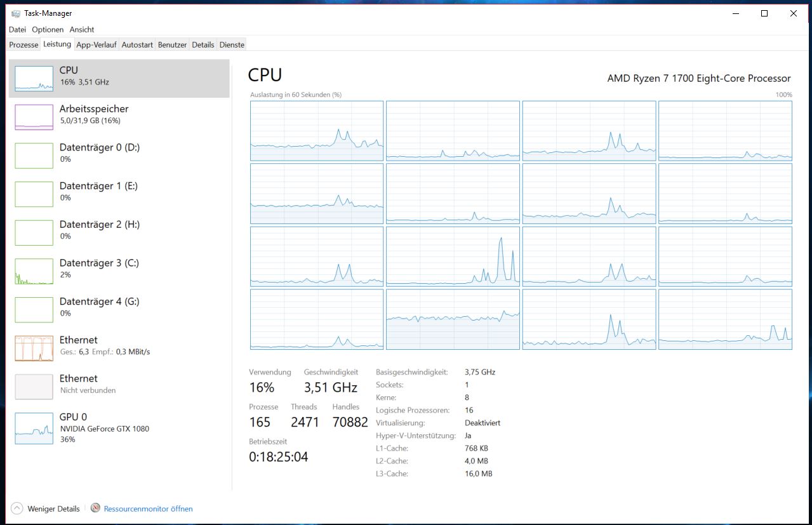Click the Ressourcenmonitor icon at the bottom
Screen dimensions: 812x525
(96, 508)
